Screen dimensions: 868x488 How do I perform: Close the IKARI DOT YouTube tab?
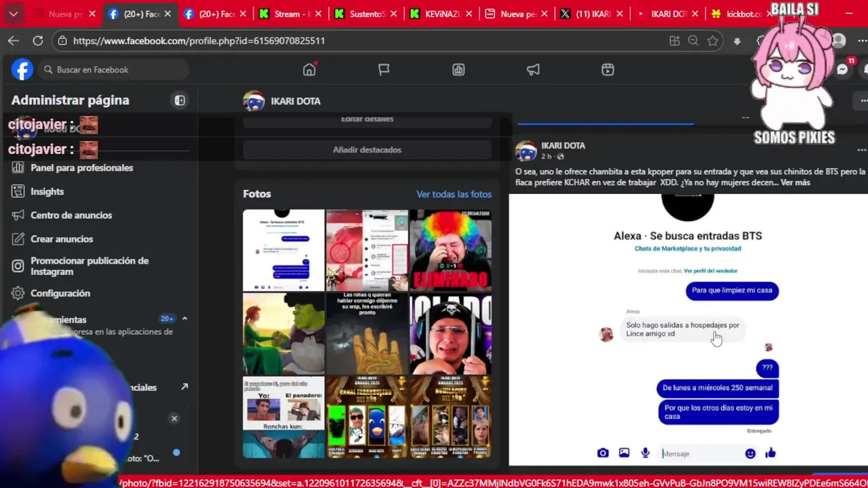pyautogui.click(x=696, y=14)
